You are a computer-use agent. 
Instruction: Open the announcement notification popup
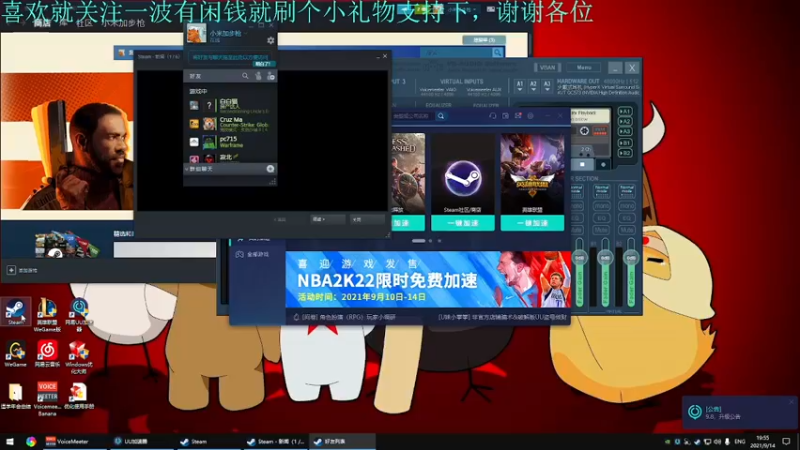point(740,412)
